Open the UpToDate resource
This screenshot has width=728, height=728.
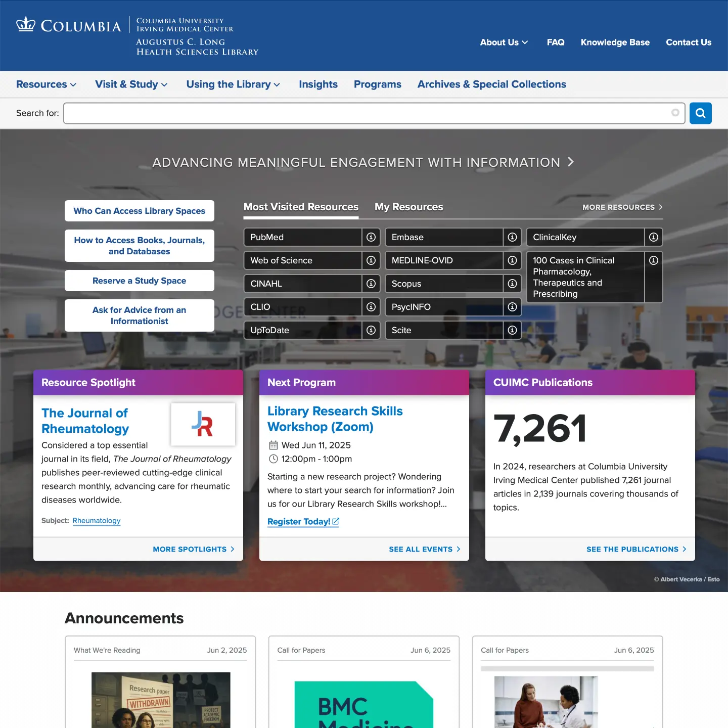pyautogui.click(x=303, y=330)
